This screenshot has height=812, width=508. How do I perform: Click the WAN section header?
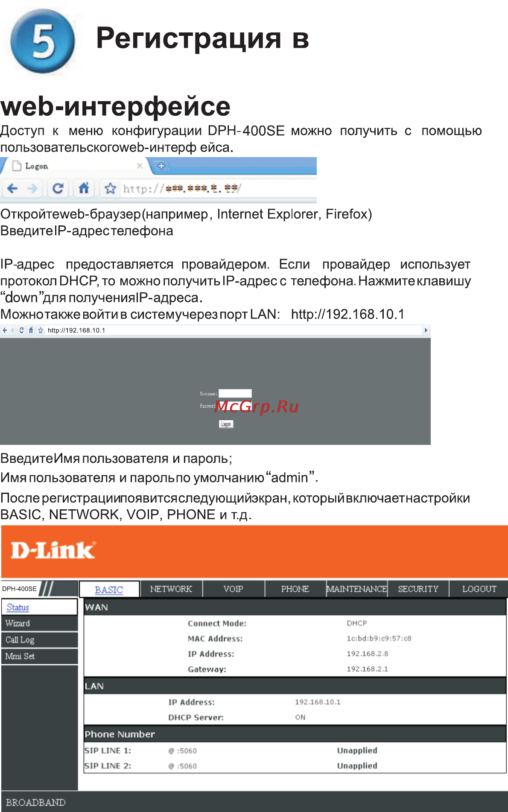coord(295,607)
